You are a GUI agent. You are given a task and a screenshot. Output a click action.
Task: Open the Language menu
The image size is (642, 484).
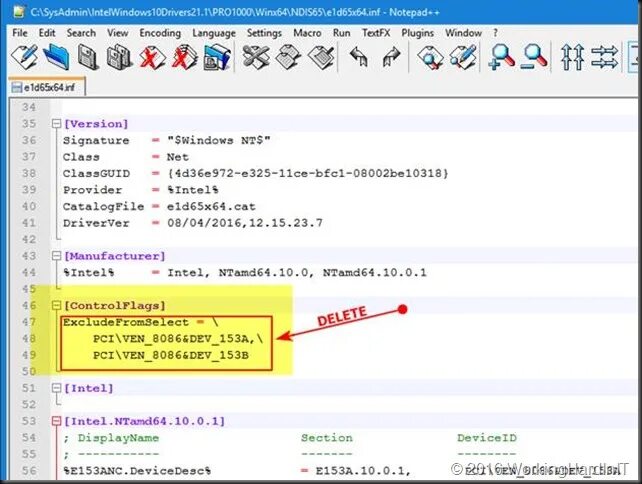(214, 33)
